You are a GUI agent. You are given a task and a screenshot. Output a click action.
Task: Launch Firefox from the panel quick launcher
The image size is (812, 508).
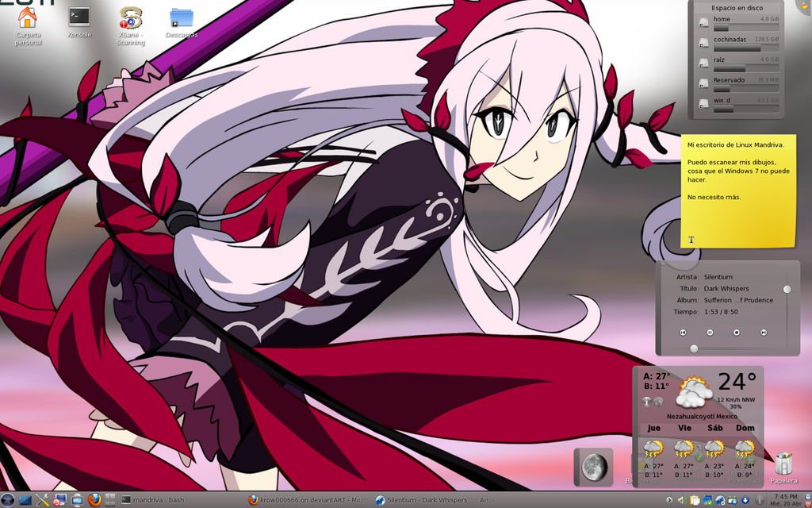coord(94,500)
